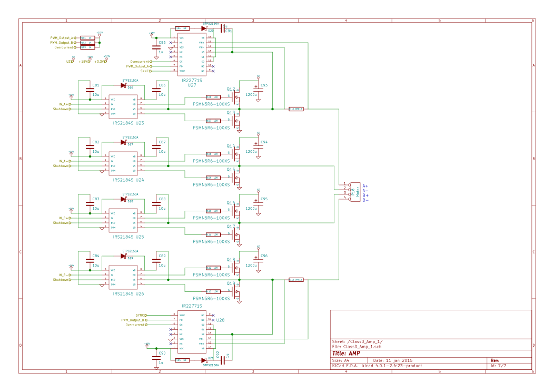Select MOSFET Q12 symbol
This screenshot has width=554, height=392.
coord(236,96)
